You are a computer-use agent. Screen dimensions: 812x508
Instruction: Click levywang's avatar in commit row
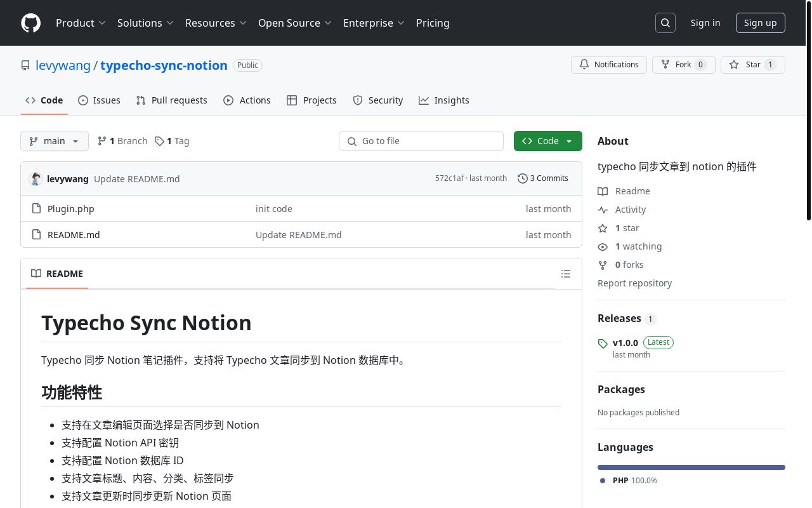(36, 179)
